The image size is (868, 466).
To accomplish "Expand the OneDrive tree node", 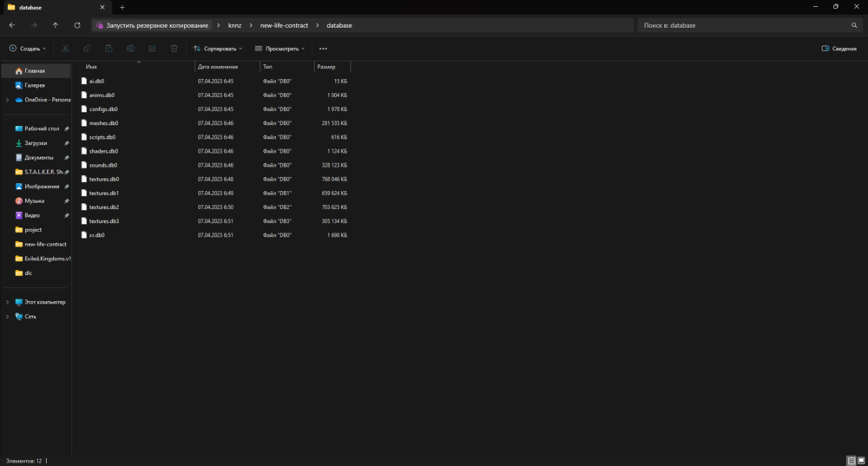I will (7, 100).
